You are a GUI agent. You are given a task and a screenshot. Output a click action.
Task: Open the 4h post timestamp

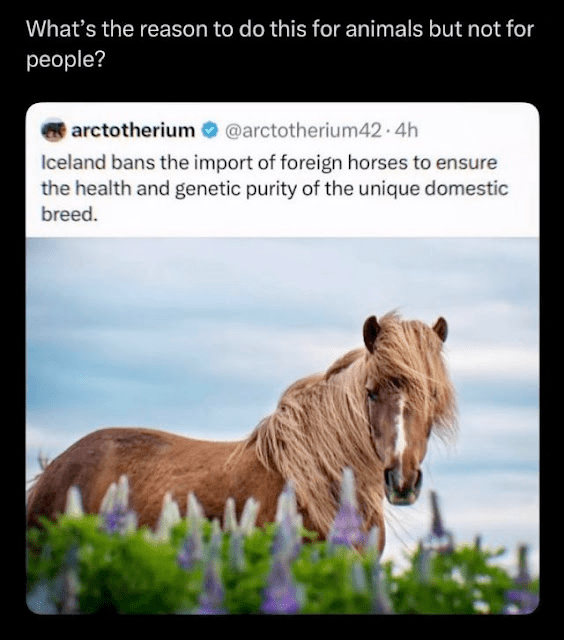pyautogui.click(x=407, y=131)
